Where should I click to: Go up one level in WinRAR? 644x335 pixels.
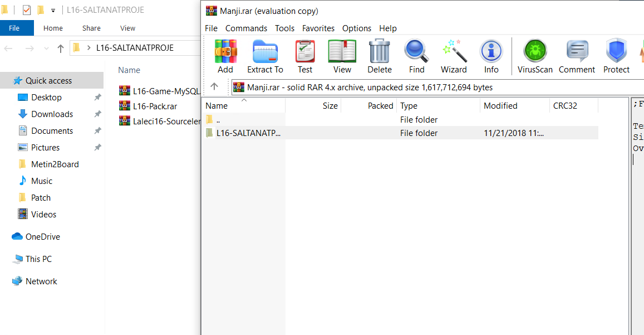tap(214, 86)
